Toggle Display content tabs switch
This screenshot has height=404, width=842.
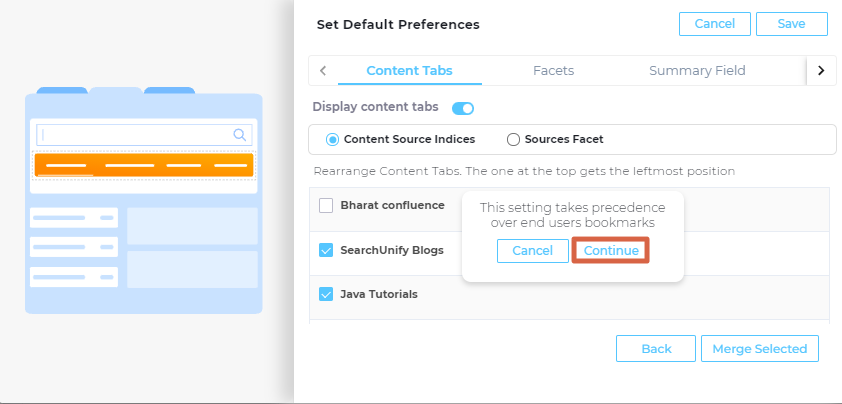463,108
